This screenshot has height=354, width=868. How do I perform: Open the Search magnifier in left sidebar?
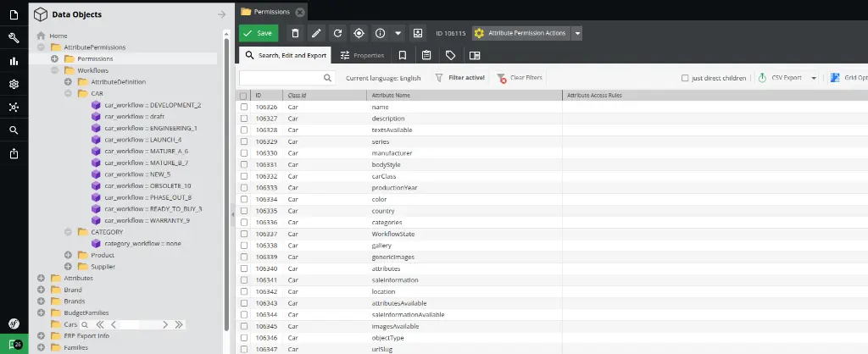14,130
